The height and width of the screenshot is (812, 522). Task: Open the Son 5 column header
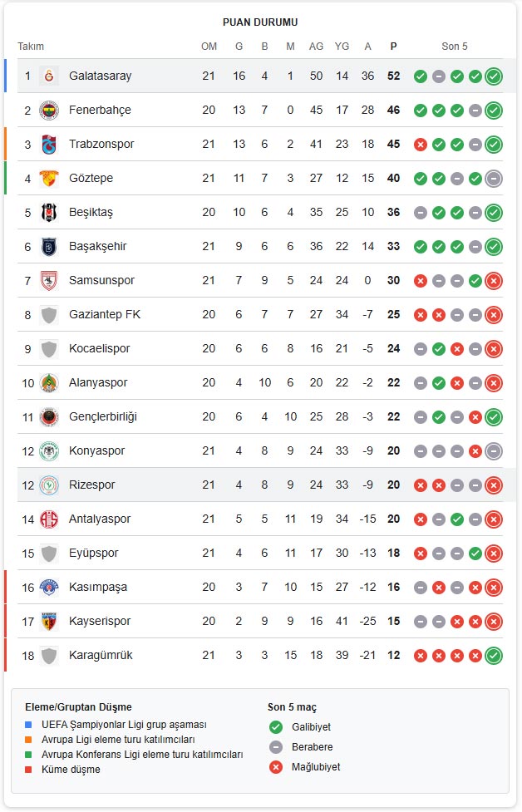(x=455, y=47)
